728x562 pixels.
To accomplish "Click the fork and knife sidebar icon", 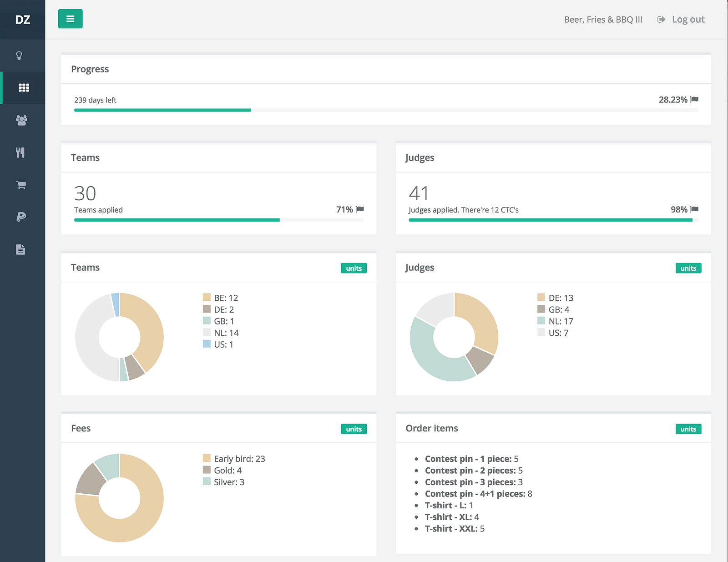I will point(20,152).
